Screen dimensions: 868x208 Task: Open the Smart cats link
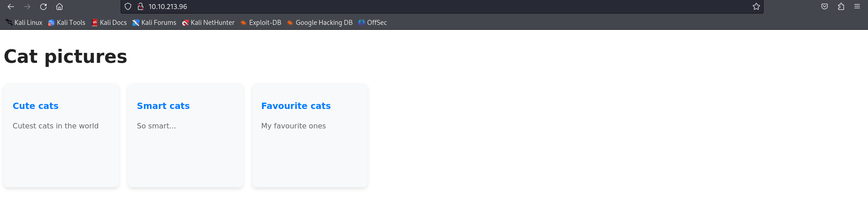(x=163, y=106)
